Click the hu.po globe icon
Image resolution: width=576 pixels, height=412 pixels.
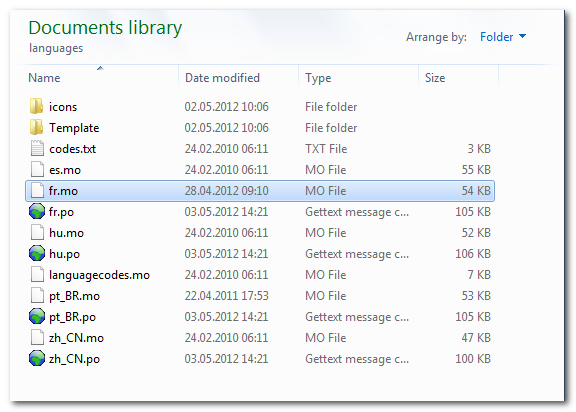[x=37, y=253]
